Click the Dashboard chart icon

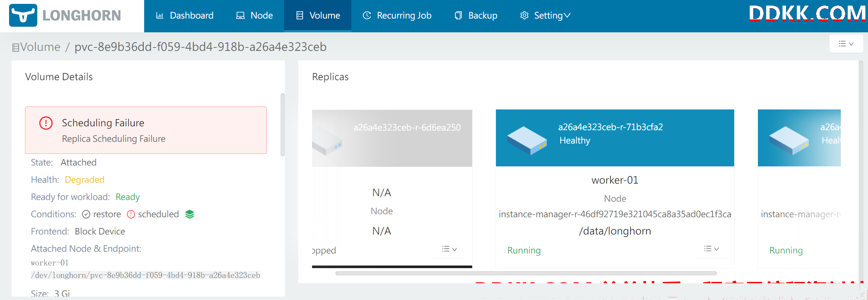[x=160, y=16]
